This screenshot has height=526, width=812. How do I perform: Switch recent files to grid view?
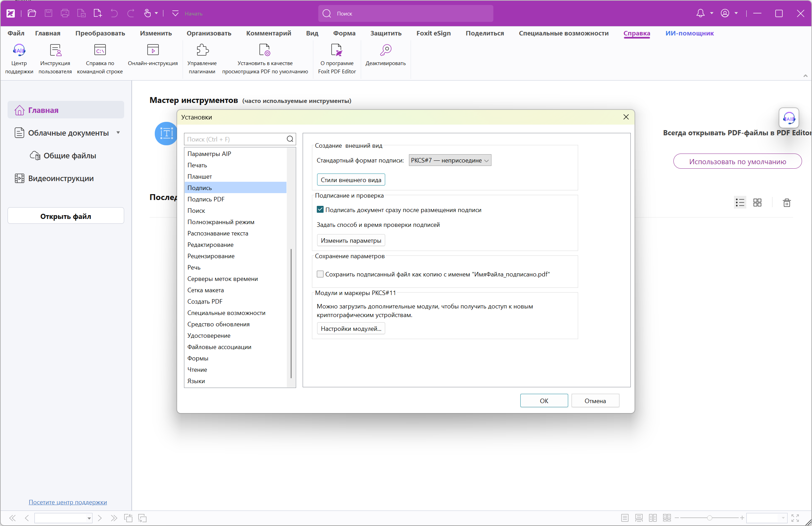[757, 203]
